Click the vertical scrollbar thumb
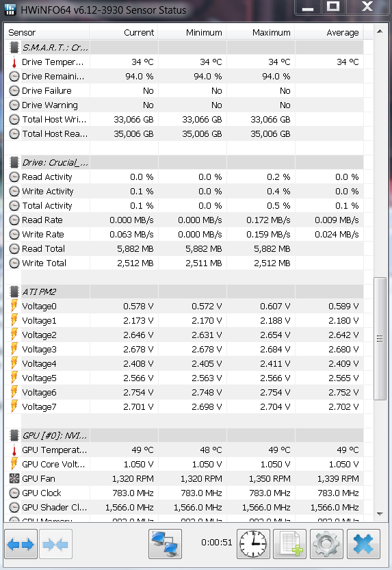 tap(380, 339)
